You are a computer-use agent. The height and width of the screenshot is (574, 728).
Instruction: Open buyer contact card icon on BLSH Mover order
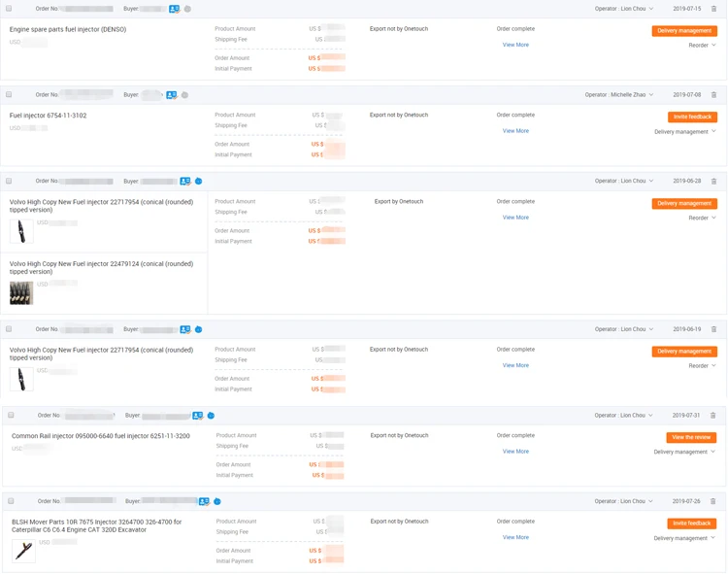[204, 501]
